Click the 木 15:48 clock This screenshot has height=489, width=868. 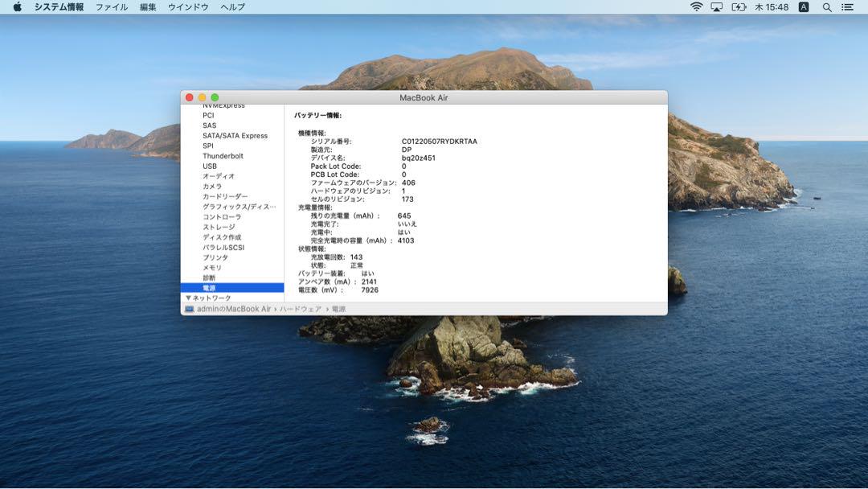point(772,7)
